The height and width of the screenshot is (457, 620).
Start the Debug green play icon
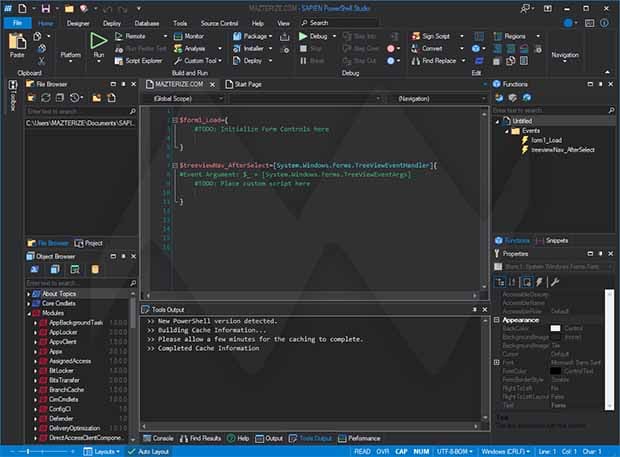tap(303, 36)
